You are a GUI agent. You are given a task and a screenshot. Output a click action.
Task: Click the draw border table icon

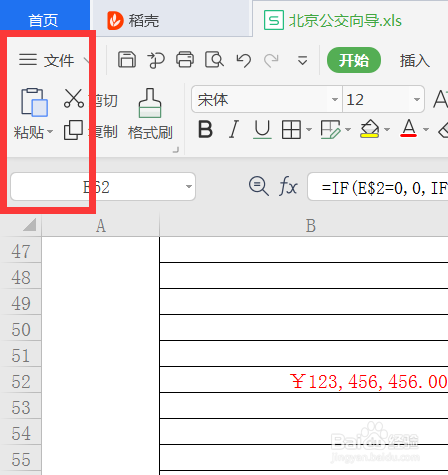tap(330, 129)
